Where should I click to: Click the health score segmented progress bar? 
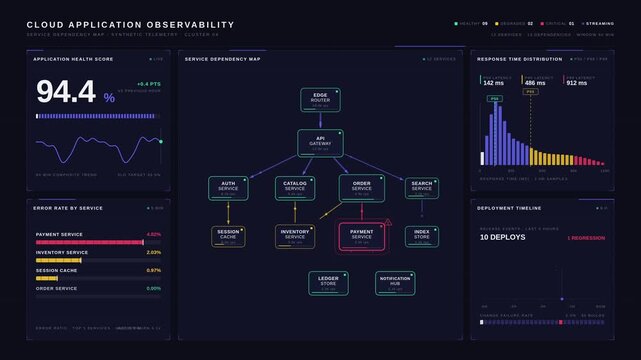click(x=97, y=116)
